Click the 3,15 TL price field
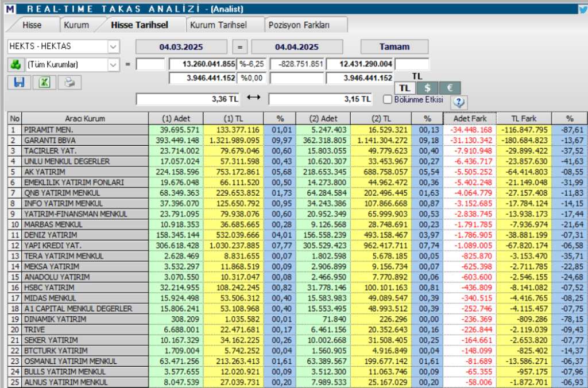Viewport: 588px width, 388px height. point(320,99)
